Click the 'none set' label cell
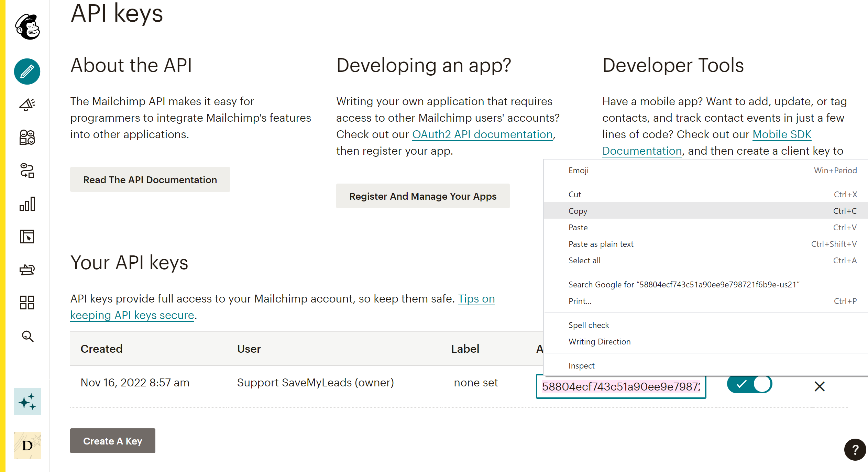This screenshot has width=868, height=472. tap(476, 383)
